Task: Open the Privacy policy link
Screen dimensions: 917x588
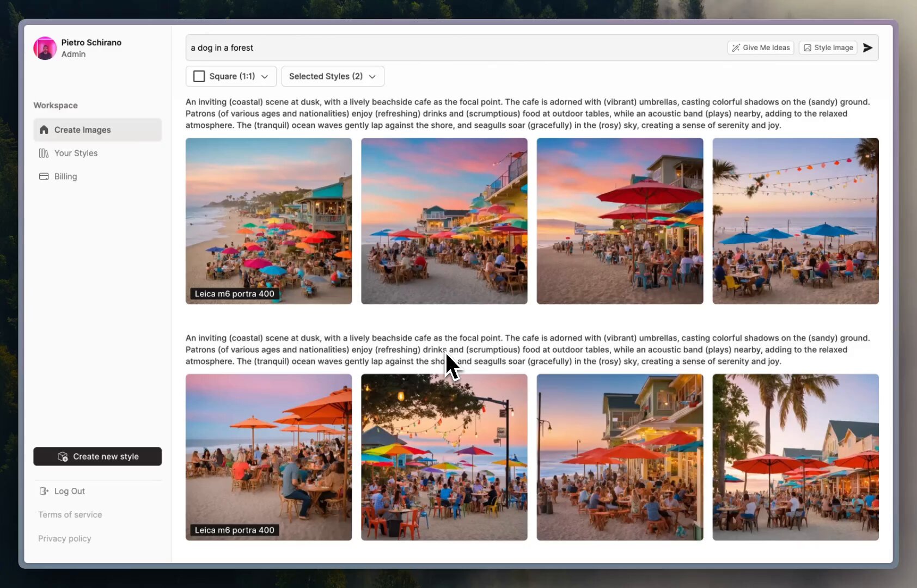Action: tap(65, 538)
